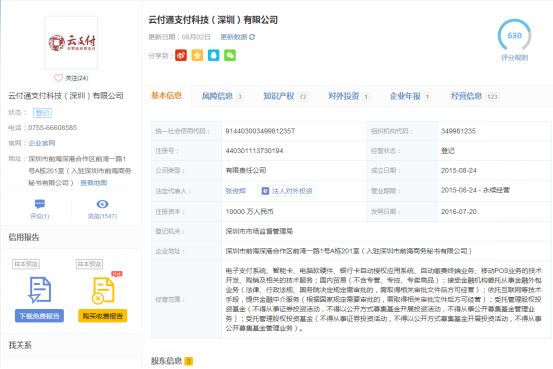
Task: Click 法人对外投资 button
Action: (287, 191)
